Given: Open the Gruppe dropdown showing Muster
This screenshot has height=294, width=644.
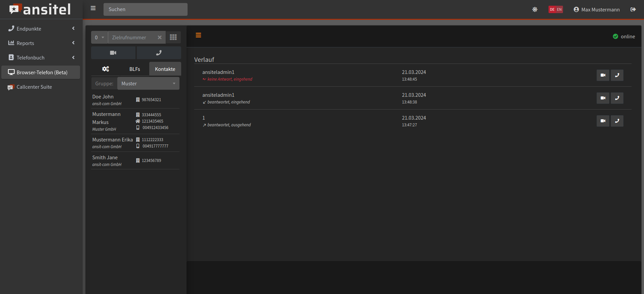Looking at the screenshot, I should click(x=148, y=83).
